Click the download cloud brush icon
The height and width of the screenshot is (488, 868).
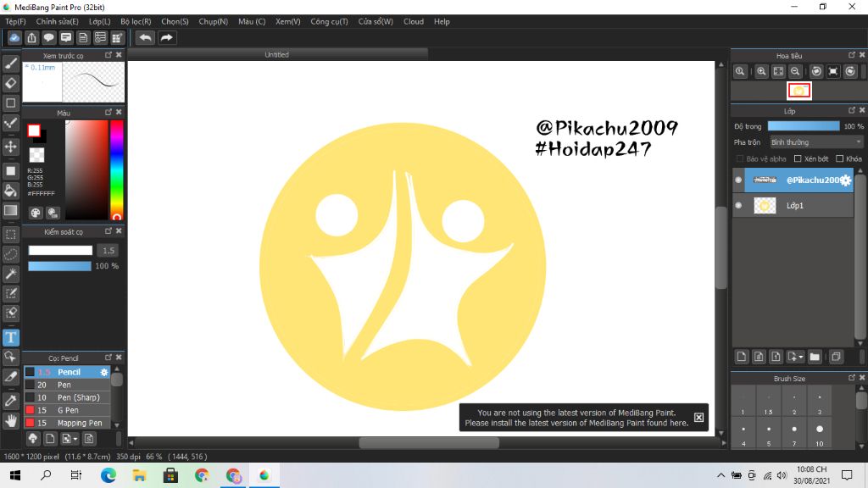coord(33,439)
